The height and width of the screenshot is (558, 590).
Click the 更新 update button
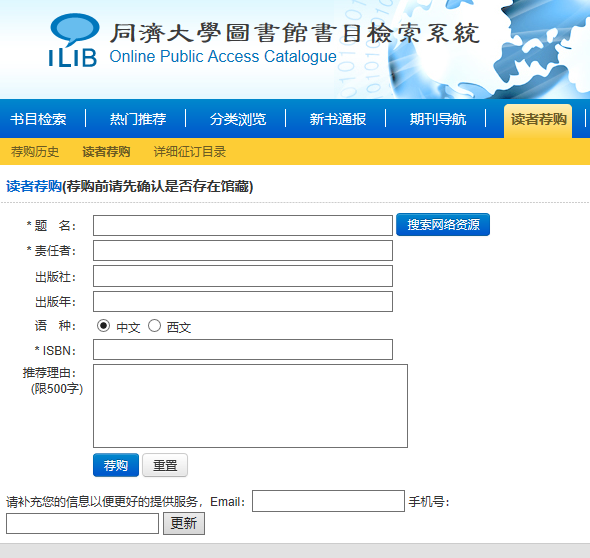click(184, 523)
